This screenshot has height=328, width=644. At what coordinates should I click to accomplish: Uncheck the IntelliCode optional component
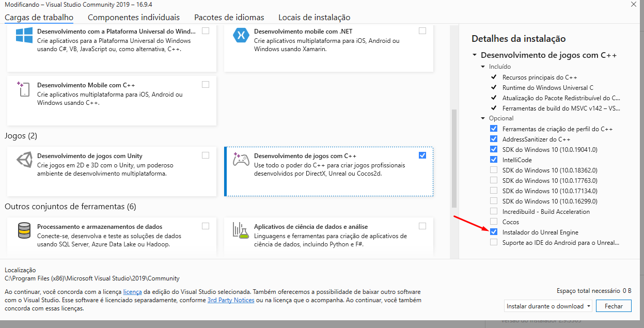494,160
